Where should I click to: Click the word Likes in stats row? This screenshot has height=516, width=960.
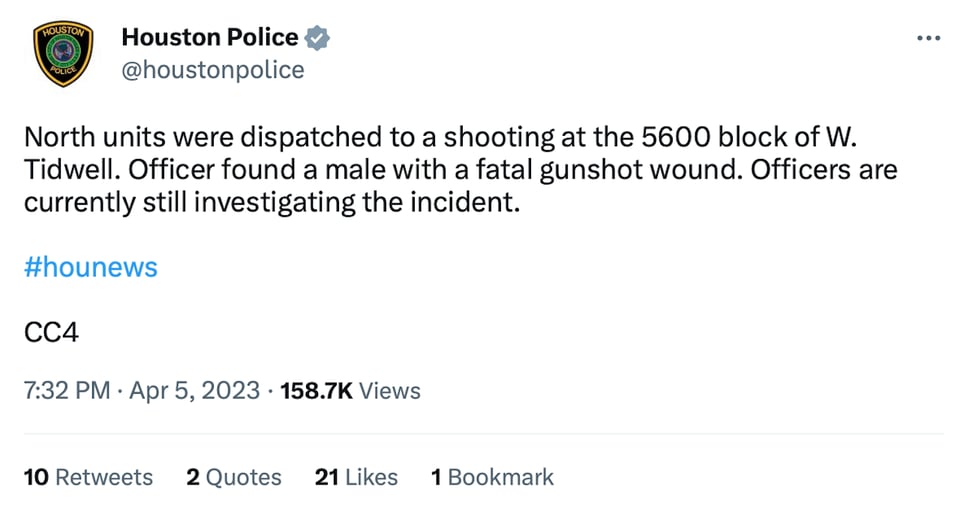[372, 477]
